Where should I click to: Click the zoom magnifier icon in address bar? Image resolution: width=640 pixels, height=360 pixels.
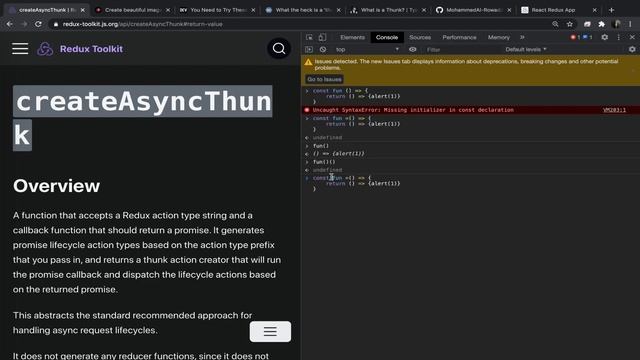(x=555, y=24)
